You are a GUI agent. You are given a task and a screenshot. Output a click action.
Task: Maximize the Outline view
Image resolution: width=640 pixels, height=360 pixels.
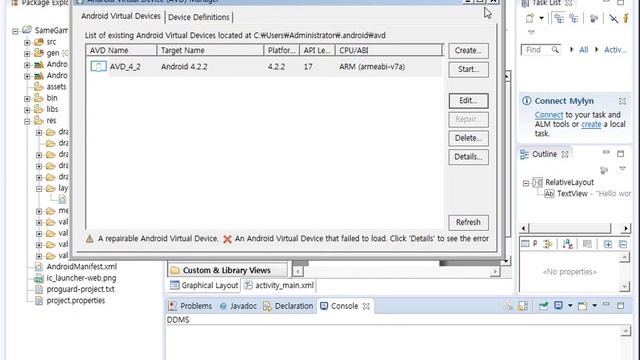click(620, 154)
